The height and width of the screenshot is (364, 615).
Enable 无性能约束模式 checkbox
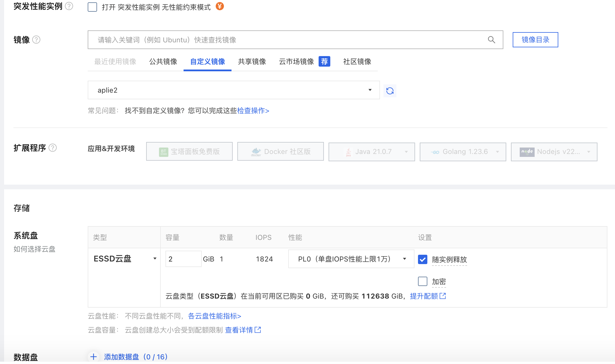pos(92,7)
